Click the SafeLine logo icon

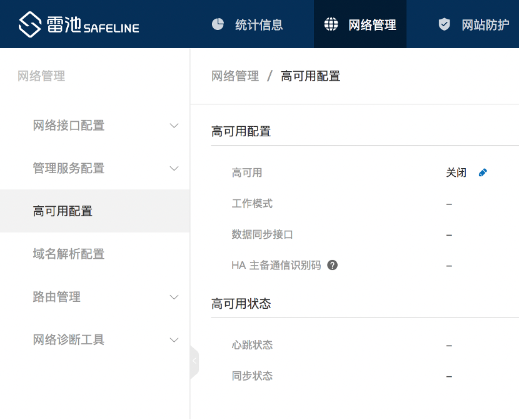(29, 25)
